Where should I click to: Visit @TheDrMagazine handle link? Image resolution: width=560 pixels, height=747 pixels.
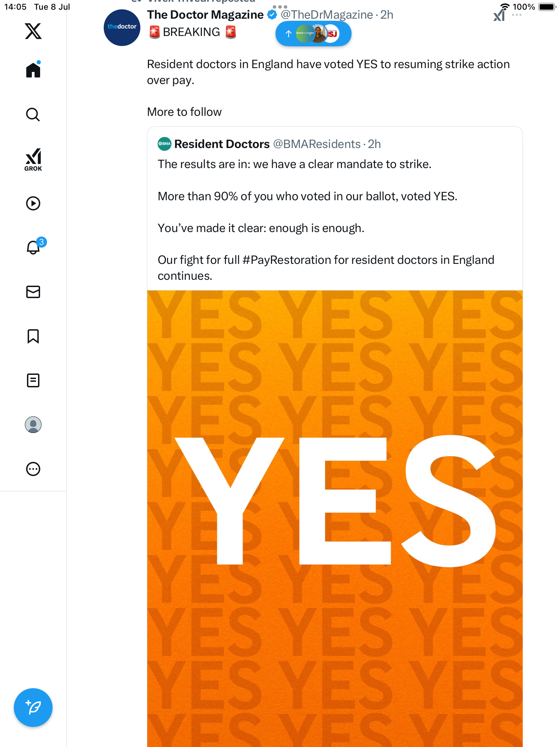pos(327,15)
